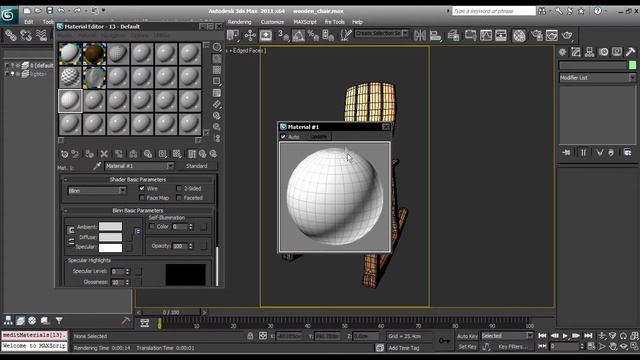640x360 pixels.
Task: Toggle the Percent Snap tool
Action: click(x=313, y=36)
